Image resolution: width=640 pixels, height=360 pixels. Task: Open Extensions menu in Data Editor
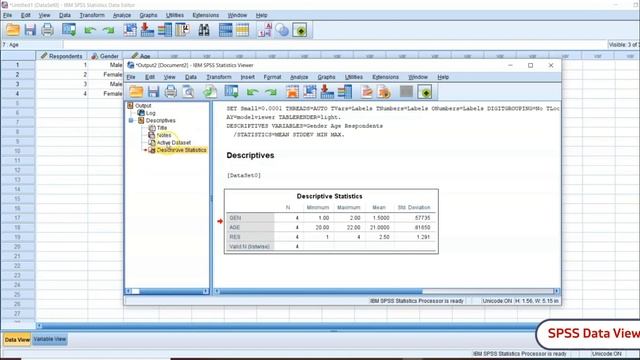[206, 15]
